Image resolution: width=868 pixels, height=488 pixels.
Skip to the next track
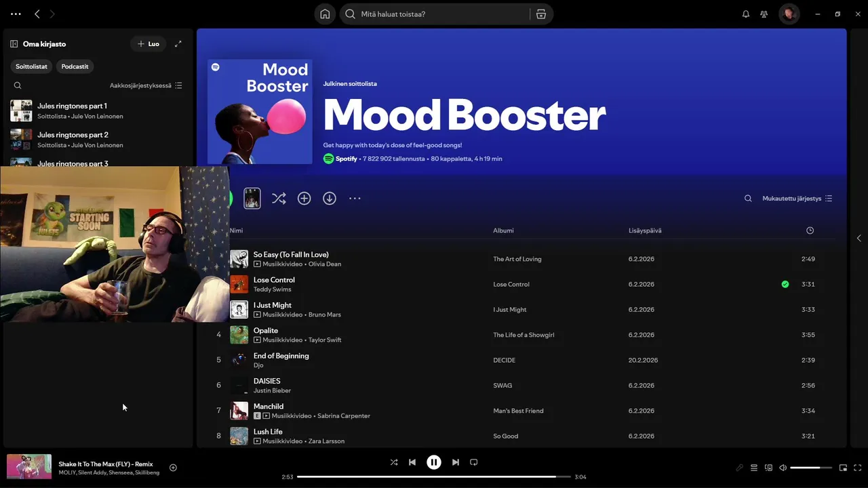coord(456,462)
